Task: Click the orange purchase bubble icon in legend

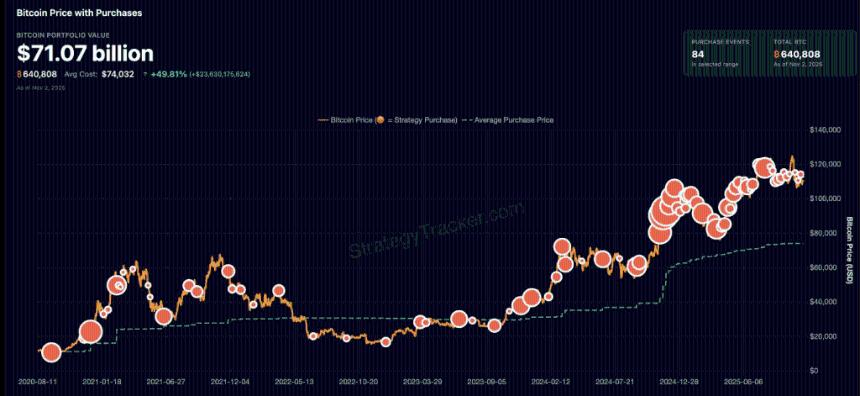Action: [379, 120]
